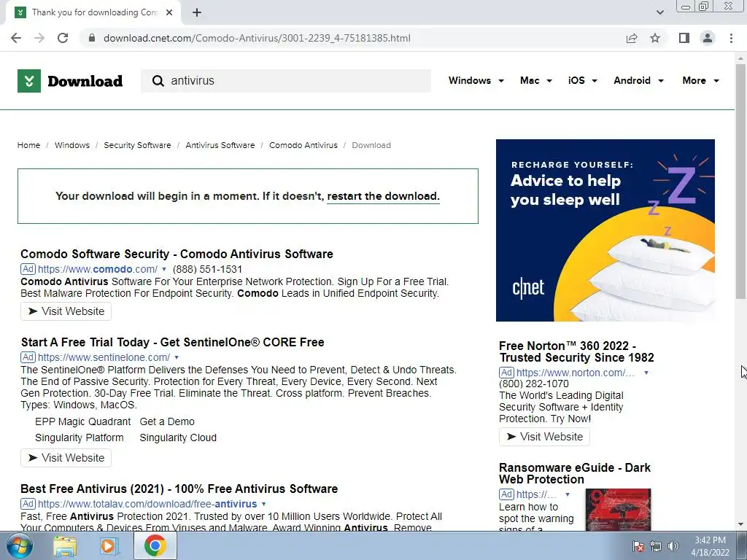Reload the page with the refresh icon
Image resolution: width=747 pixels, height=560 pixels.
(x=63, y=38)
